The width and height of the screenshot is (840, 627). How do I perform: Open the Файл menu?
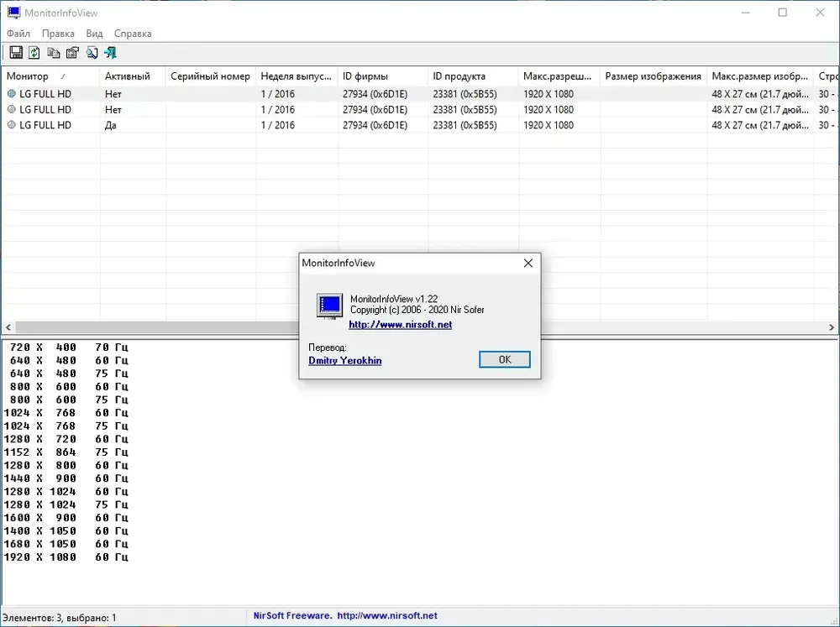(x=18, y=34)
